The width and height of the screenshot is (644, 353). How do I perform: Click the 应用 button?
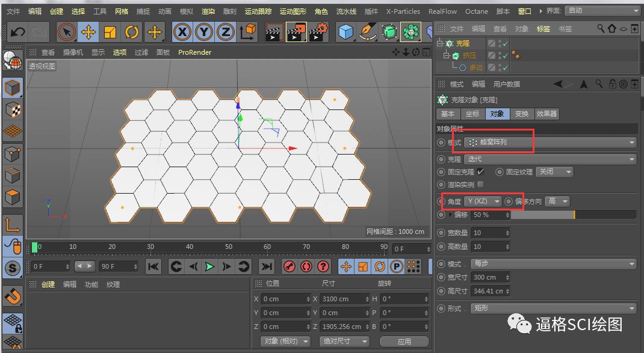pos(404,341)
